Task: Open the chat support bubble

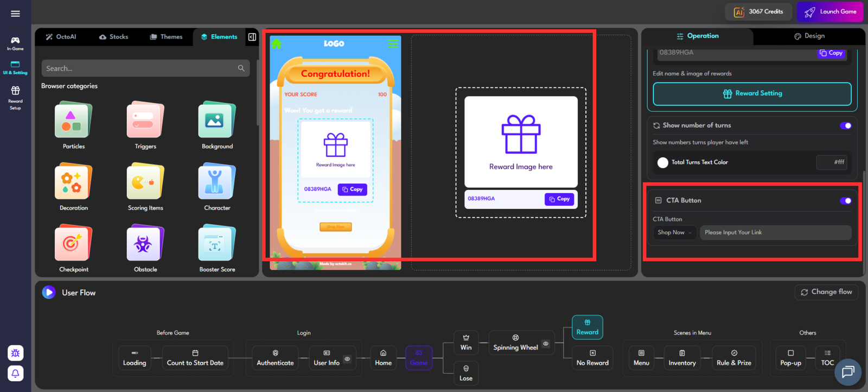Action: [847, 372]
